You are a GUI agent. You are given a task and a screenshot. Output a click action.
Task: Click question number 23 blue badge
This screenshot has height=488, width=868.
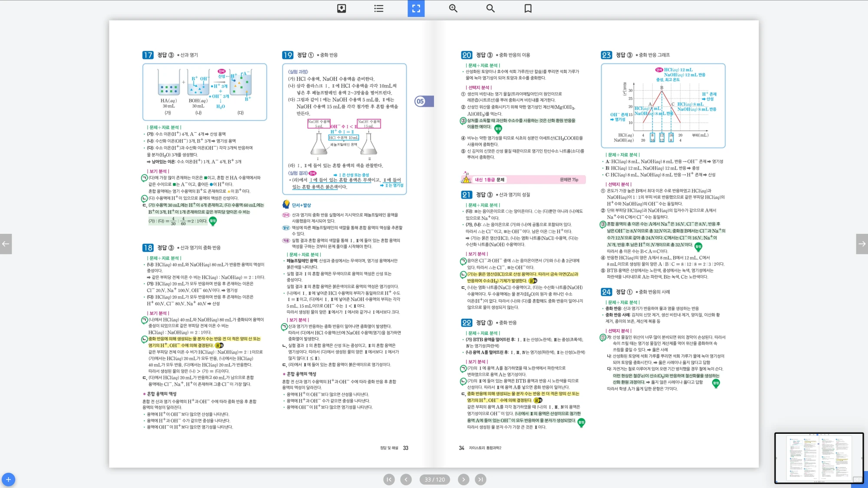click(606, 55)
